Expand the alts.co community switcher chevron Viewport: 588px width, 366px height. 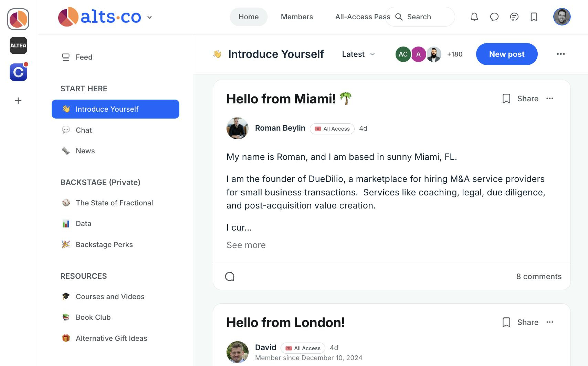[149, 17]
